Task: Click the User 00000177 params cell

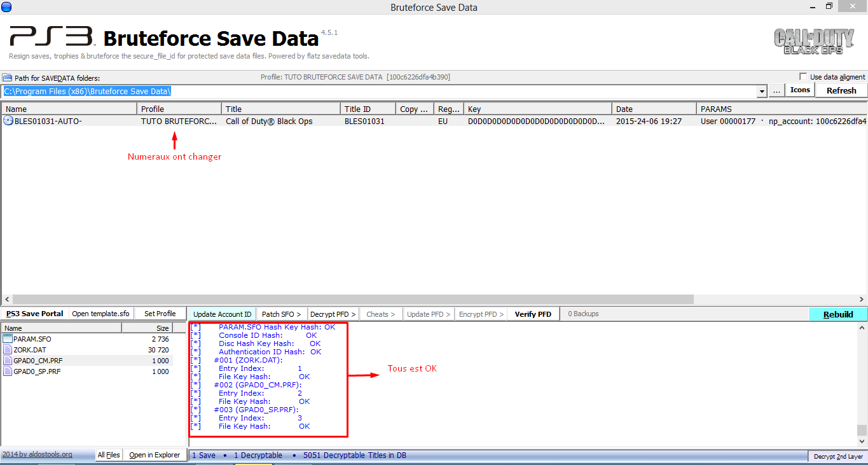Action: click(x=783, y=121)
